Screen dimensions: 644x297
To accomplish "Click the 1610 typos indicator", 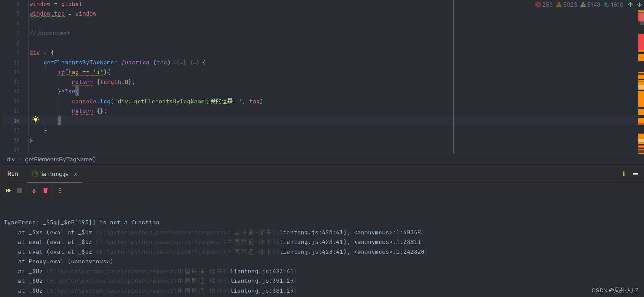I will point(614,5).
